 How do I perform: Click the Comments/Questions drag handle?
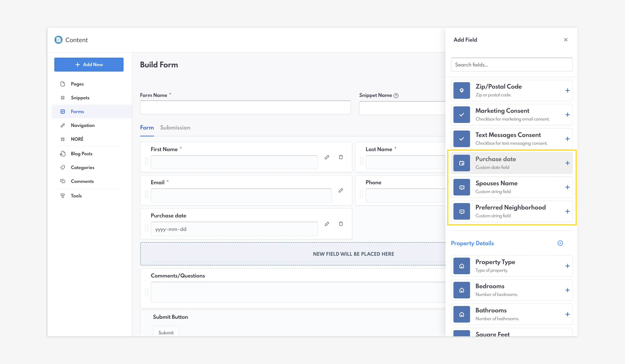pyautogui.click(x=147, y=292)
